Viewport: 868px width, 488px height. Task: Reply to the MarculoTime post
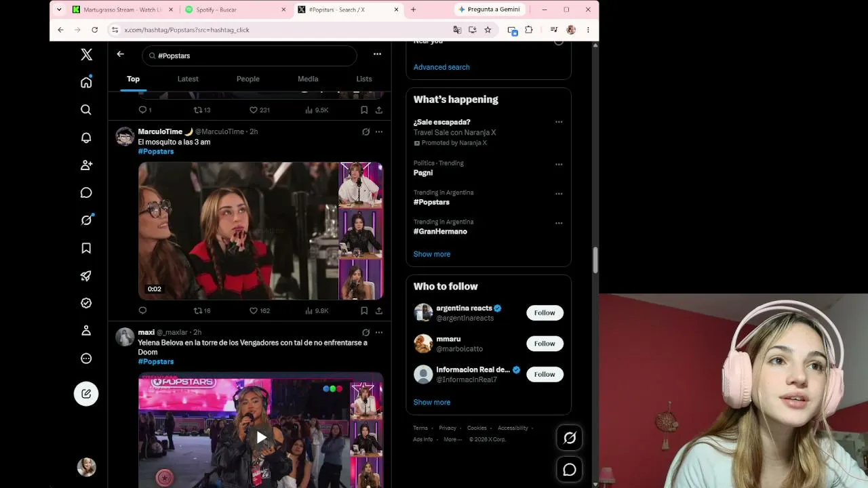(142, 310)
